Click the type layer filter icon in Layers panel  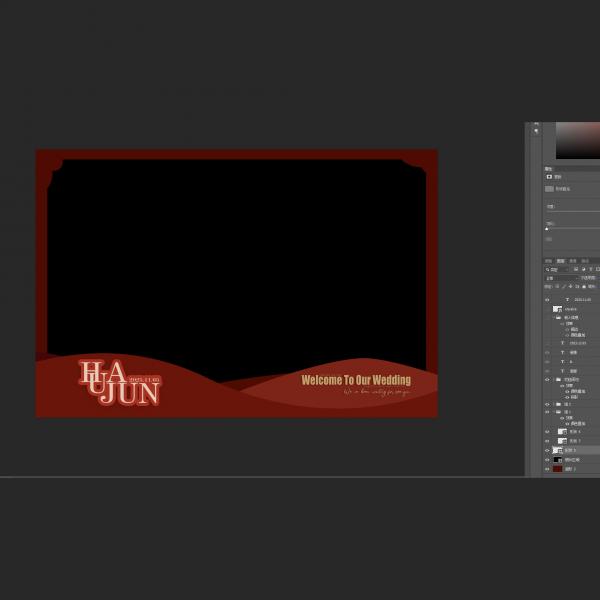coord(591,269)
